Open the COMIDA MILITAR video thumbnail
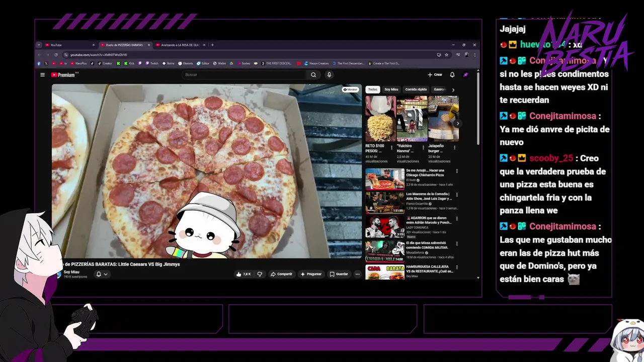Screen dimensions: 644x362 click(385, 251)
